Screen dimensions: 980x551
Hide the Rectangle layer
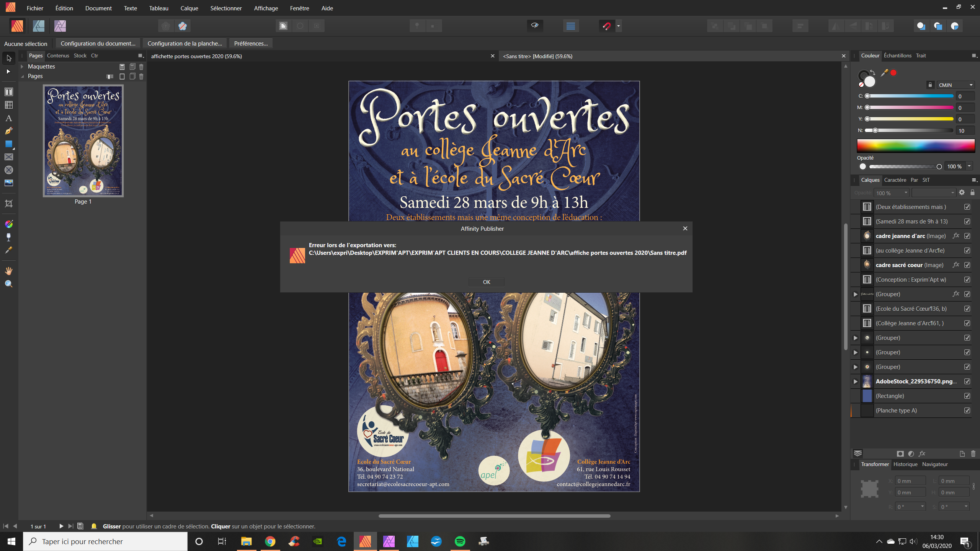967,396
